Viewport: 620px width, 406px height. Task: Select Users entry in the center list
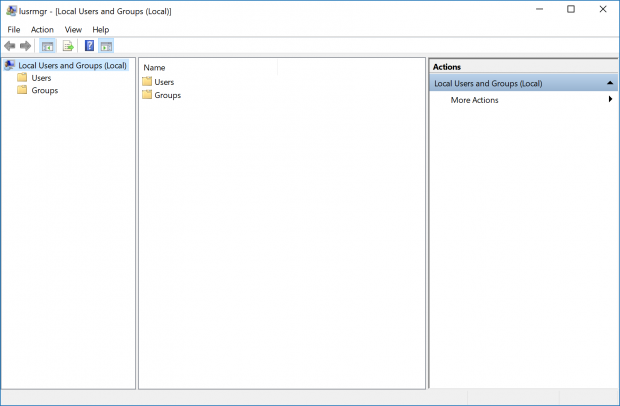coord(164,82)
